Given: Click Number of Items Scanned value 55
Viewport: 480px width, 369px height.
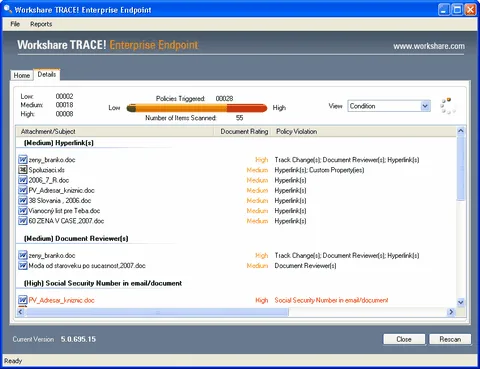Looking at the screenshot, I should tap(239, 118).
